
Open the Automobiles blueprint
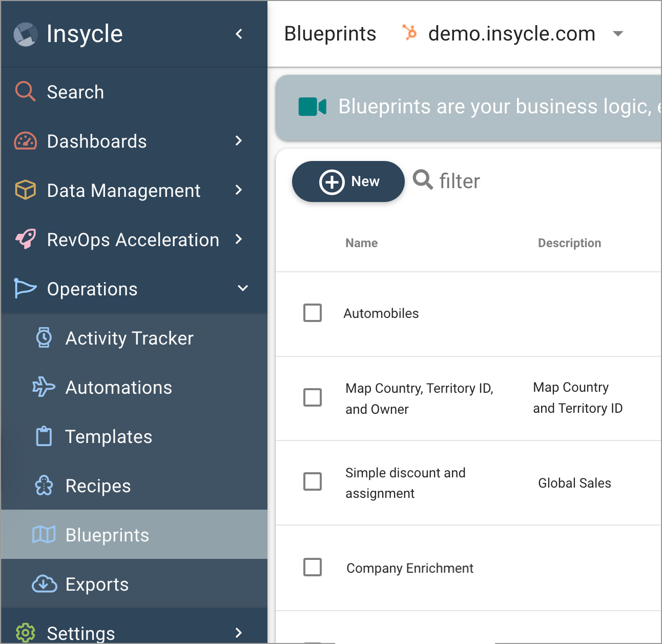coord(381,313)
